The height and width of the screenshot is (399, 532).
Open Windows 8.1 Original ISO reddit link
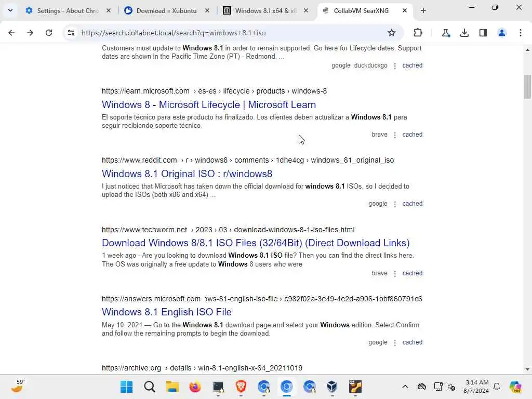pos(187,174)
